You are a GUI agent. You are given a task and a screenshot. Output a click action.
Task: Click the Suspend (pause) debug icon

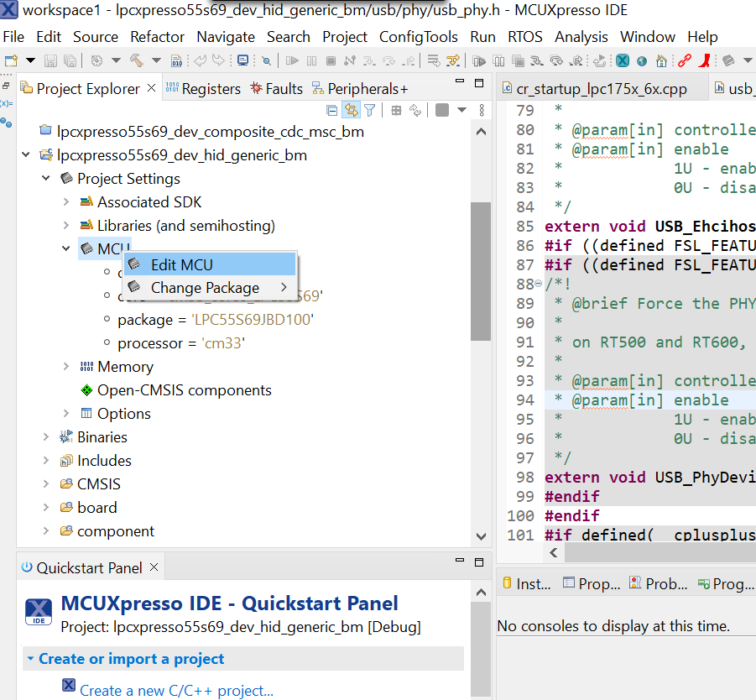[x=312, y=61]
